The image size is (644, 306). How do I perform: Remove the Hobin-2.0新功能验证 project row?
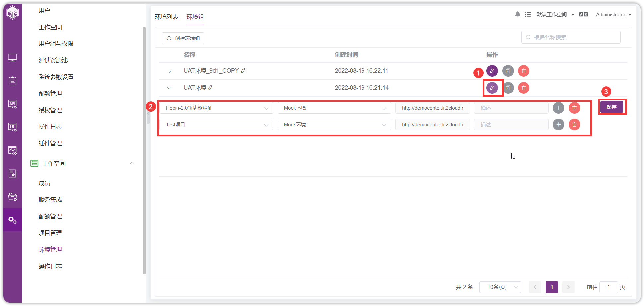(x=574, y=108)
